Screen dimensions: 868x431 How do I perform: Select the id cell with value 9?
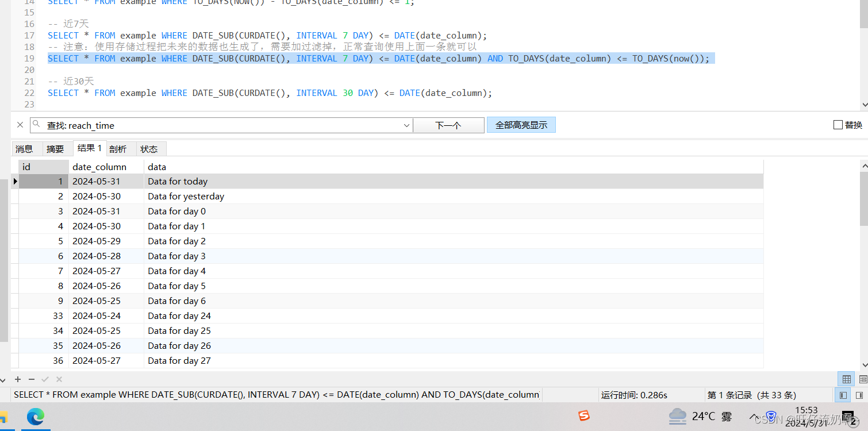tap(44, 301)
